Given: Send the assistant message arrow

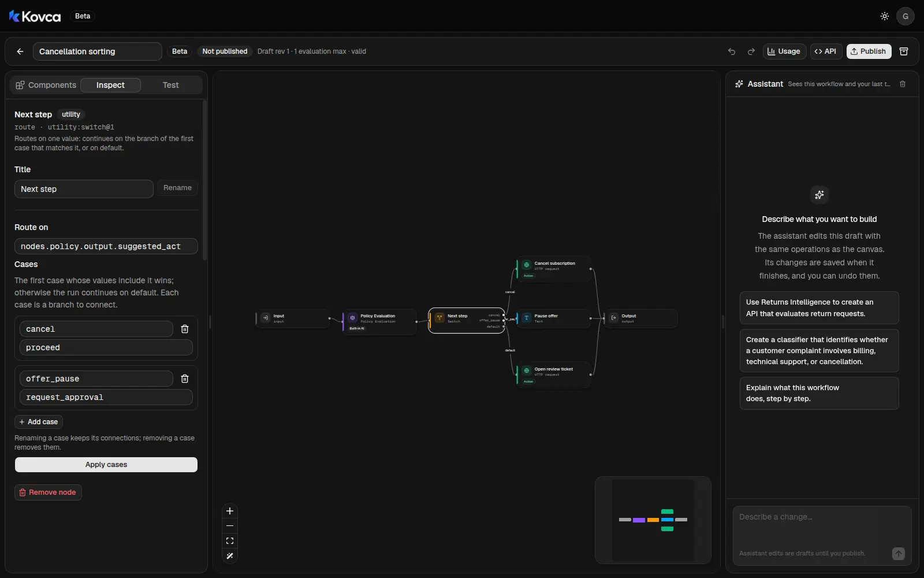Looking at the screenshot, I should point(898,553).
